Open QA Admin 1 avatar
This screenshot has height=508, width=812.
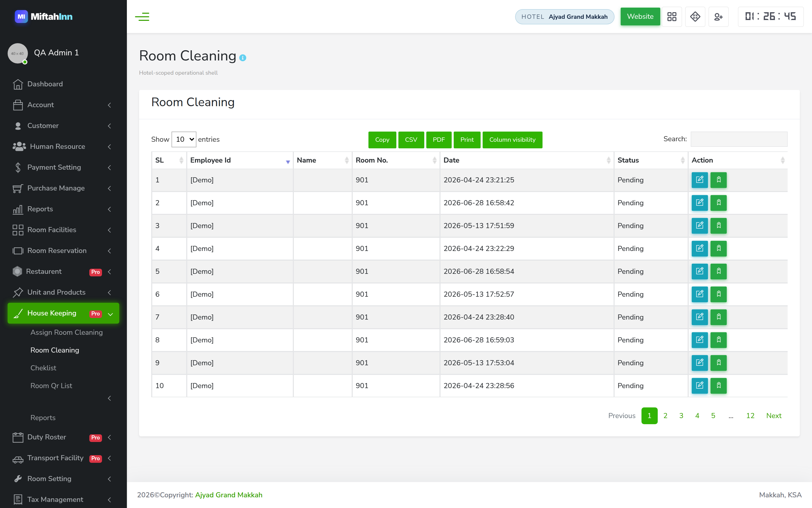point(18,53)
